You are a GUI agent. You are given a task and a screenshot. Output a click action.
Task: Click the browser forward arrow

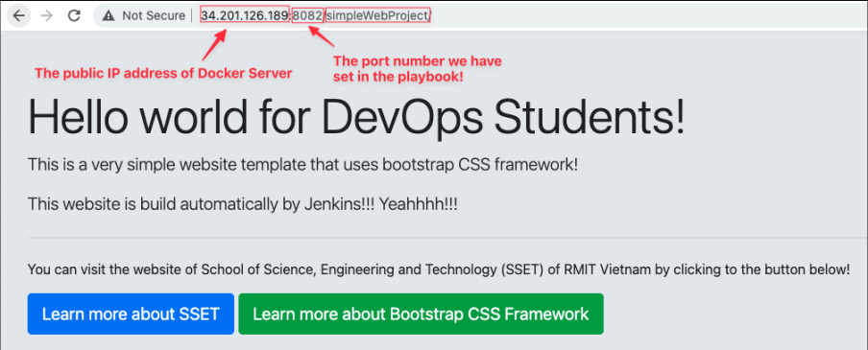click(x=47, y=15)
